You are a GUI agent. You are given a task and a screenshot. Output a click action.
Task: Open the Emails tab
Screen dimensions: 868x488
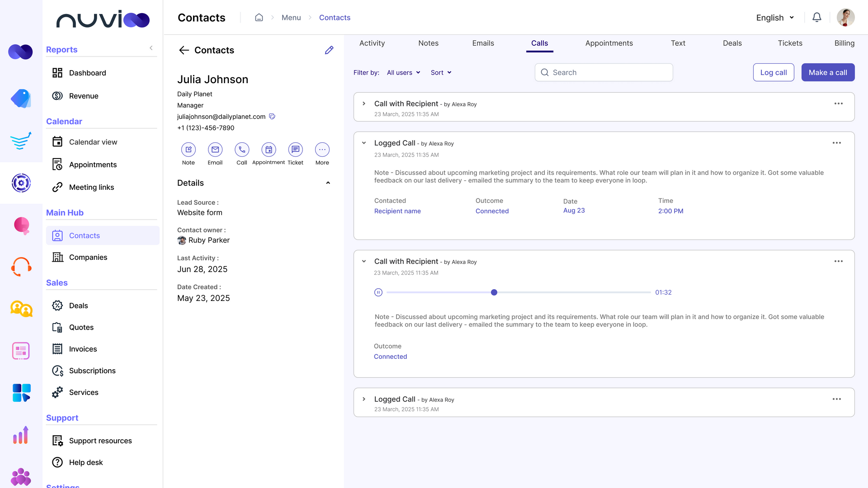483,43
